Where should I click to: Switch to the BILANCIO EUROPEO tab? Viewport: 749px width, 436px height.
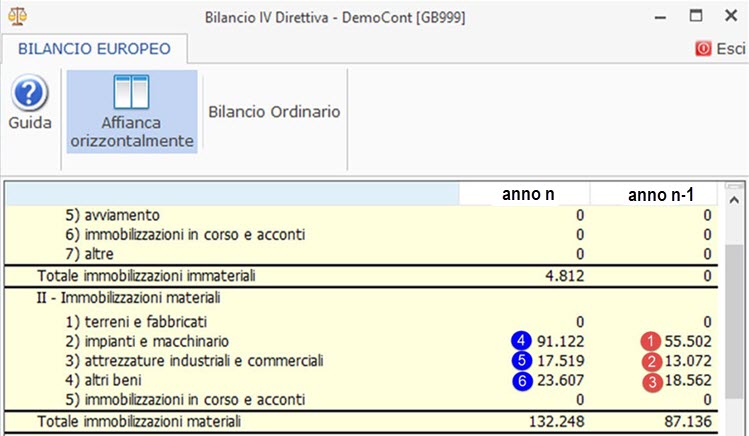tap(94, 49)
